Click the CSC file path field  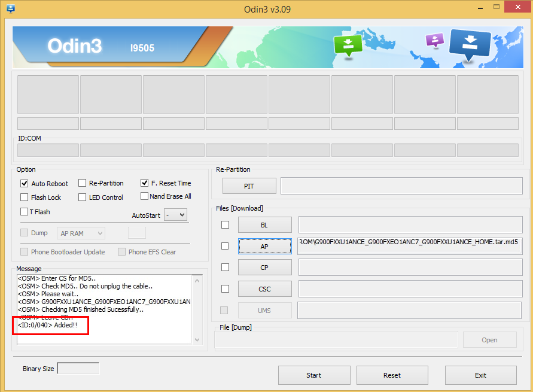[410, 288]
